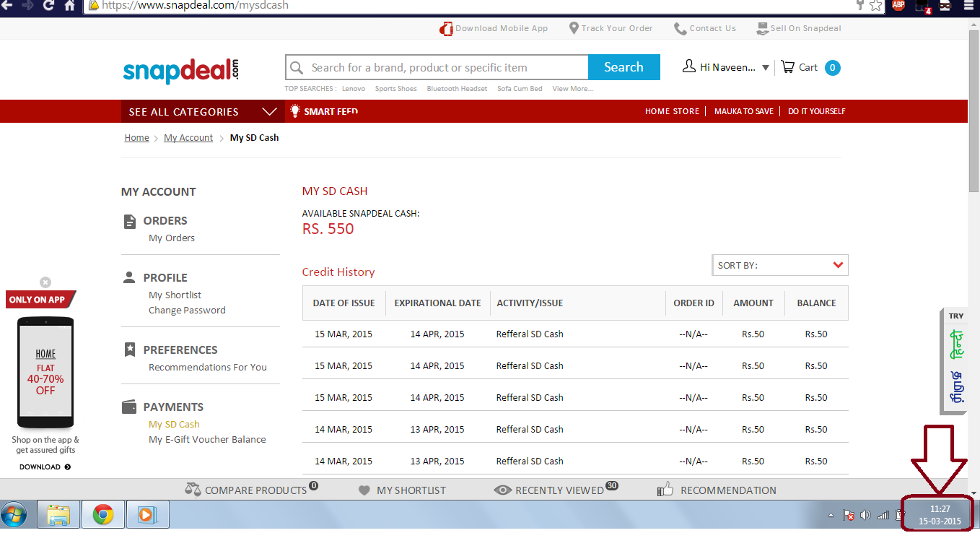Click the network signal tray icon
Image resolution: width=980 pixels, height=546 pixels.
click(x=883, y=515)
